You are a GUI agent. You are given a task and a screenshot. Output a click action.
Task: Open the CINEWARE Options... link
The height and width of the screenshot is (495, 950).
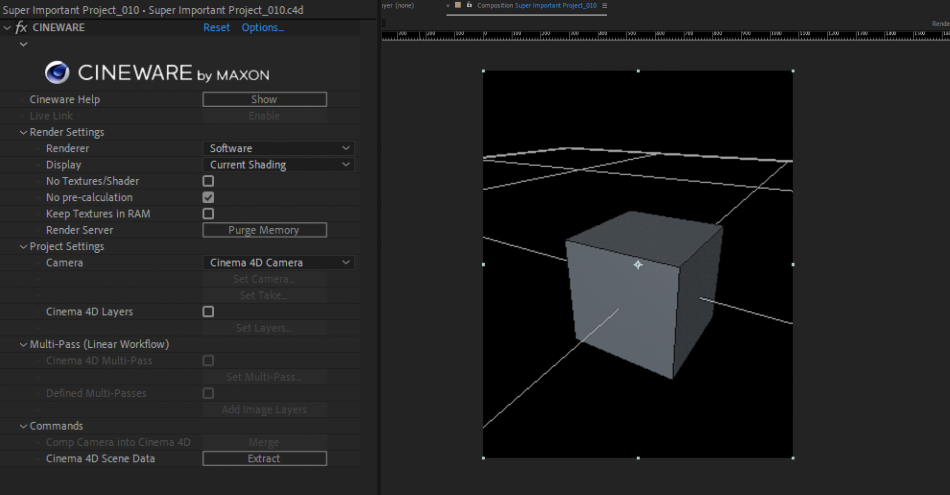(263, 27)
